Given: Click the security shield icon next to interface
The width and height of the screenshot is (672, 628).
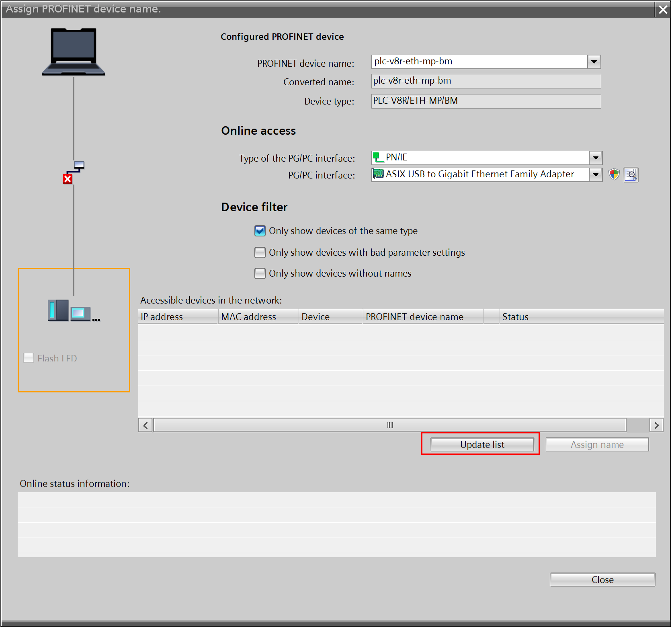Looking at the screenshot, I should coord(614,174).
